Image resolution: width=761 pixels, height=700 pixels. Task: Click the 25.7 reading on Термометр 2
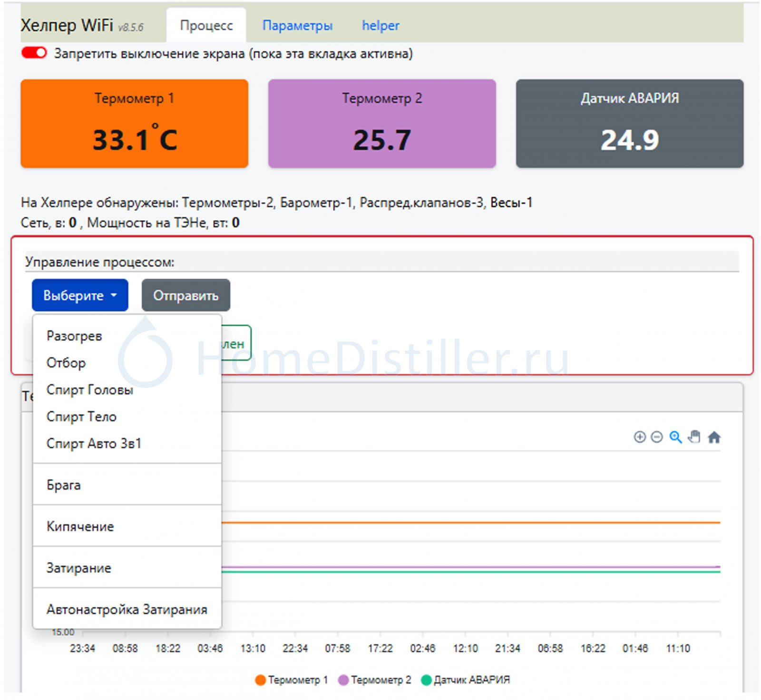click(x=382, y=140)
